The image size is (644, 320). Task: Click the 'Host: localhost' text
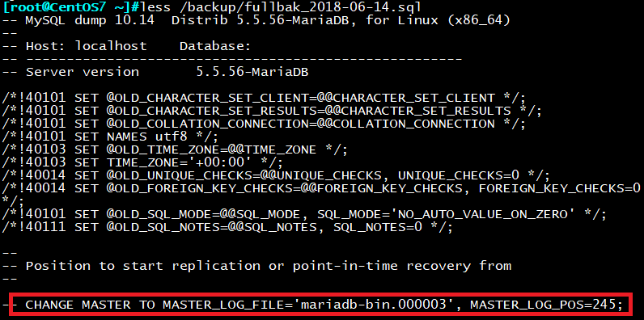click(x=87, y=45)
